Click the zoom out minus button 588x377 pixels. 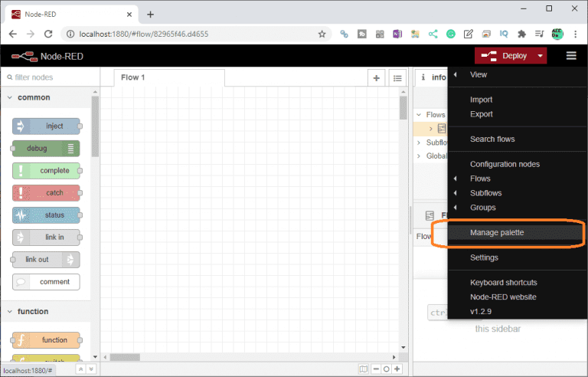pyautogui.click(x=375, y=369)
